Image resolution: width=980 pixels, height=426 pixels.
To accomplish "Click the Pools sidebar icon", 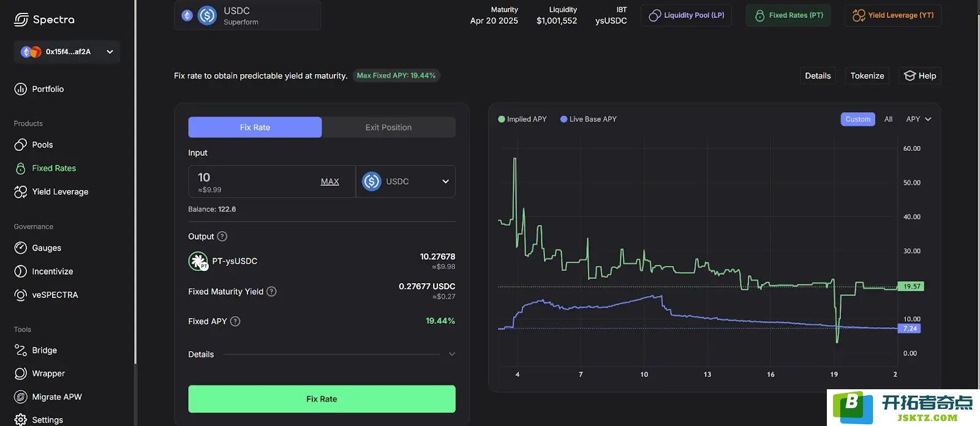I will point(20,145).
